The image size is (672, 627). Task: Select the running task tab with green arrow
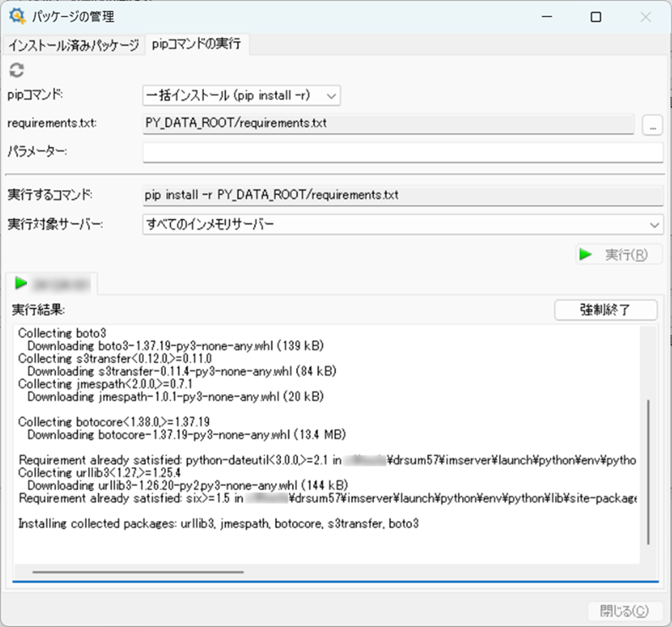(52, 283)
